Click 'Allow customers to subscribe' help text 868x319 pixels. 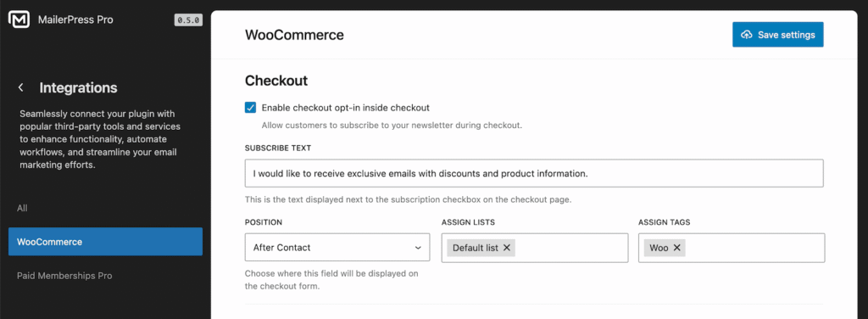[x=392, y=126]
